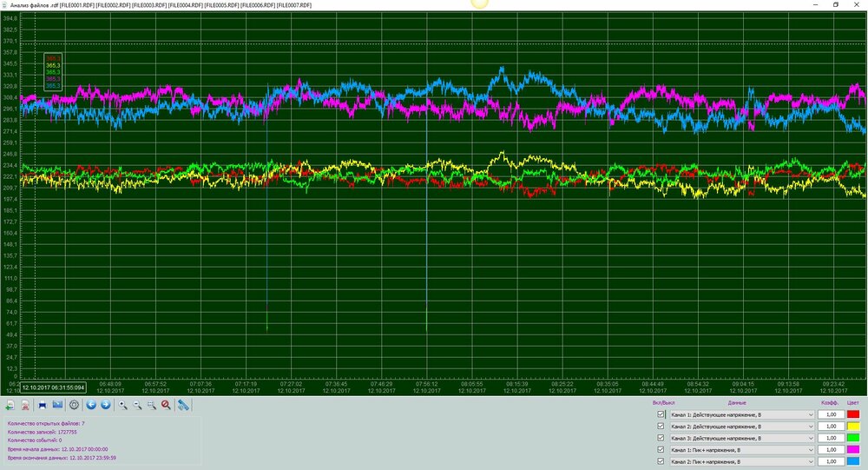
Task: Open the Канал 1: Действующее напряжение dropdown
Action: (742, 414)
